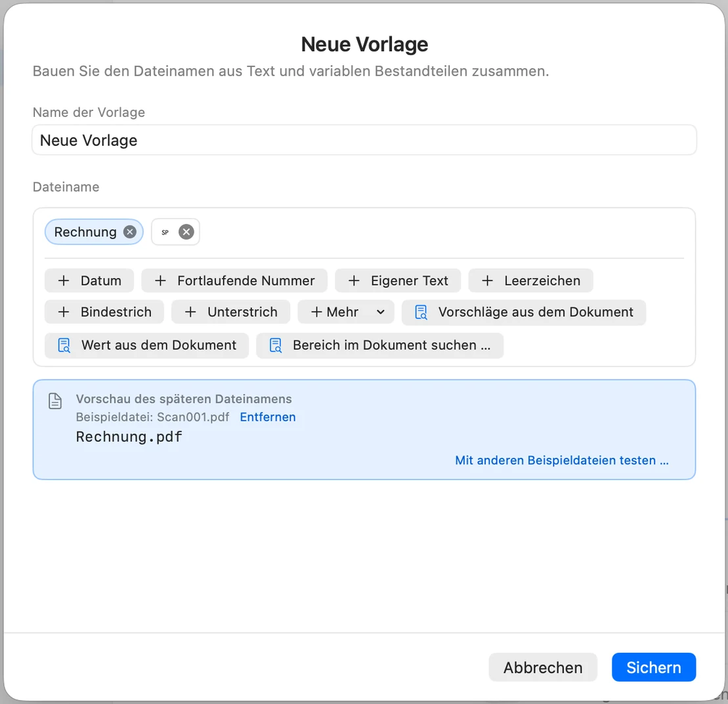Click the preview filename Rechnung.pdf
Image resolution: width=728 pixels, height=704 pixels.
point(129,437)
